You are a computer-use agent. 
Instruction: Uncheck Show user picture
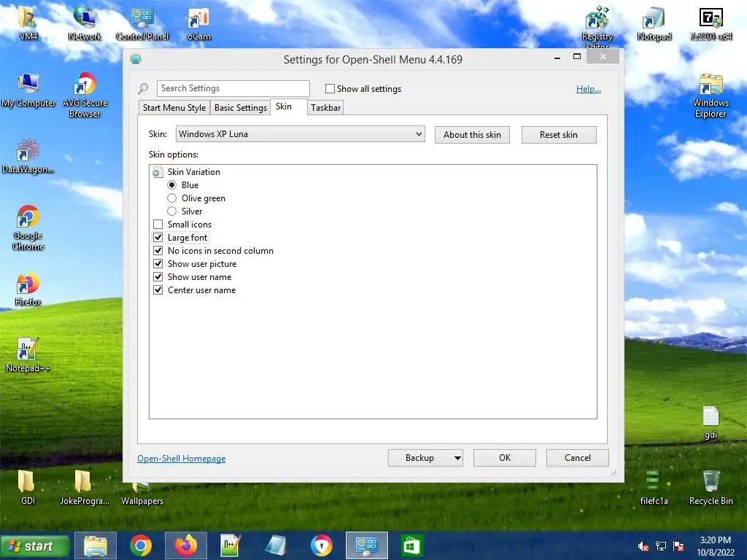pyautogui.click(x=158, y=263)
